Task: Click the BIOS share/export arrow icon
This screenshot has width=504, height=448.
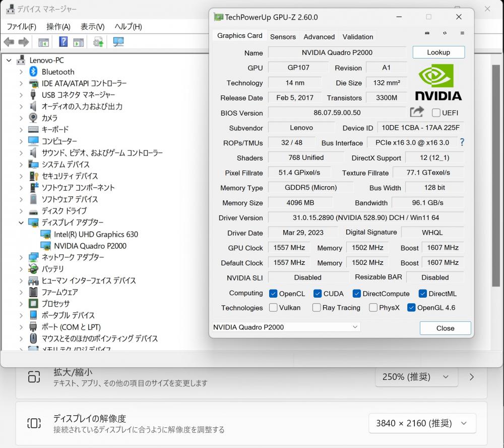Action: (x=417, y=111)
